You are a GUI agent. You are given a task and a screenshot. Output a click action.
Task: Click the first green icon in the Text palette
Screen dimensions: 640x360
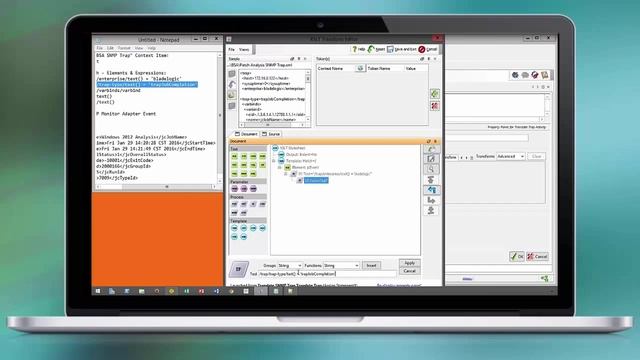235,157
